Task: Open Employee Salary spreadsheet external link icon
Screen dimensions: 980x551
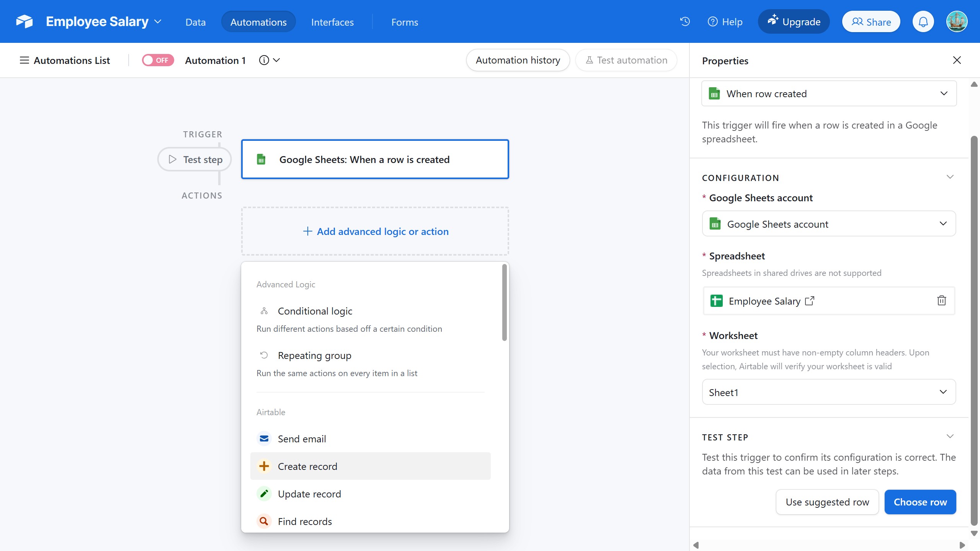Action: point(809,301)
